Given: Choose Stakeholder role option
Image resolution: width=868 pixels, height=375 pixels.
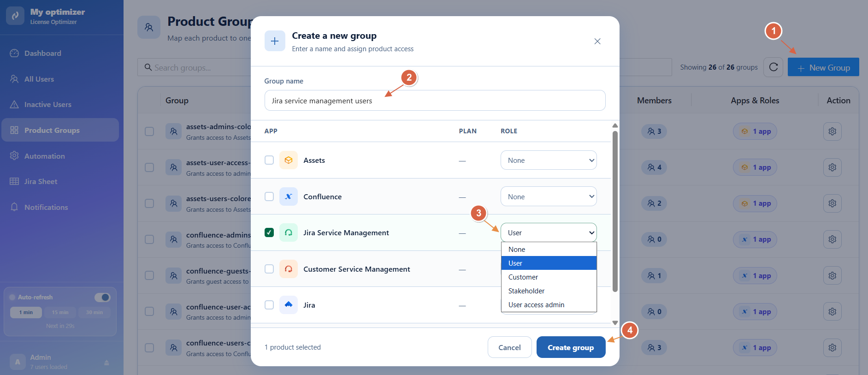Looking at the screenshot, I should [549, 291].
